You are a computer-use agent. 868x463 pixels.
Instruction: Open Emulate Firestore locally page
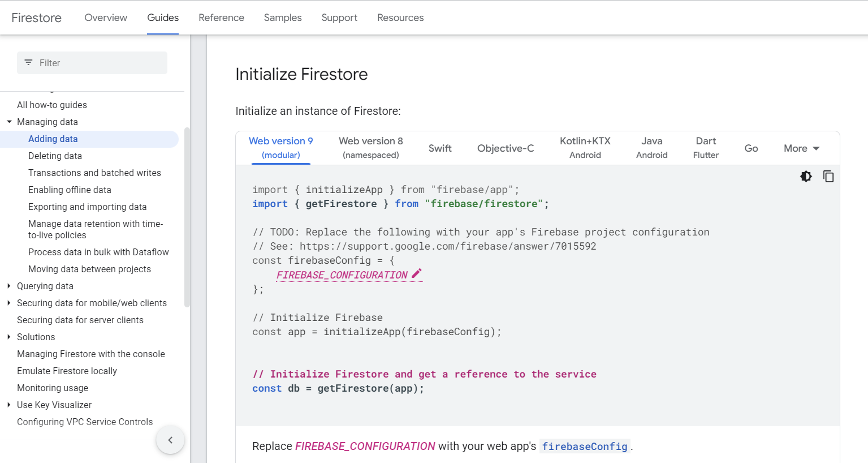tap(67, 371)
